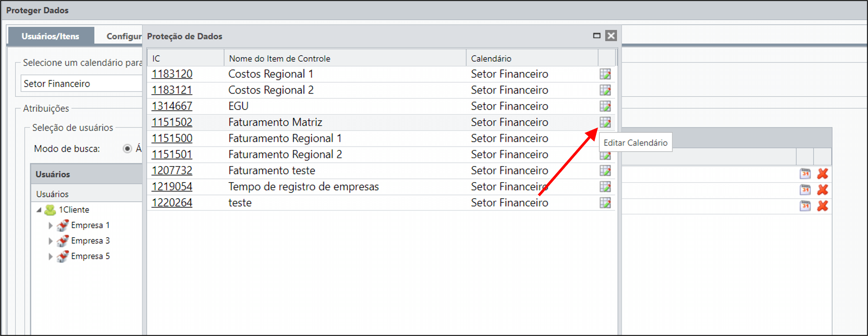This screenshot has width=868, height=336.
Task: Click the Setor Financeiro calendar field
Action: click(x=81, y=84)
